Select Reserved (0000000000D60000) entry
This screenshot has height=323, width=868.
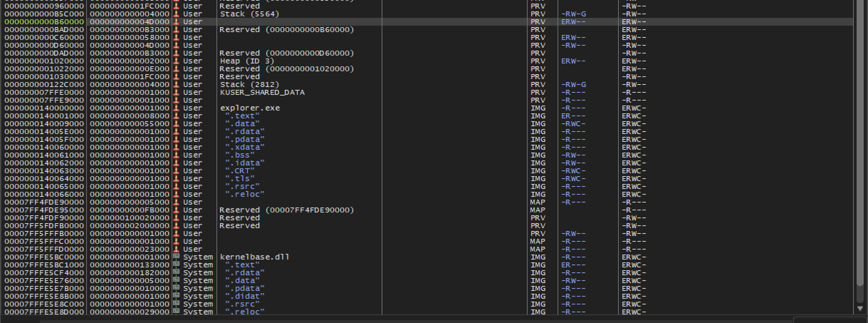tap(287, 53)
